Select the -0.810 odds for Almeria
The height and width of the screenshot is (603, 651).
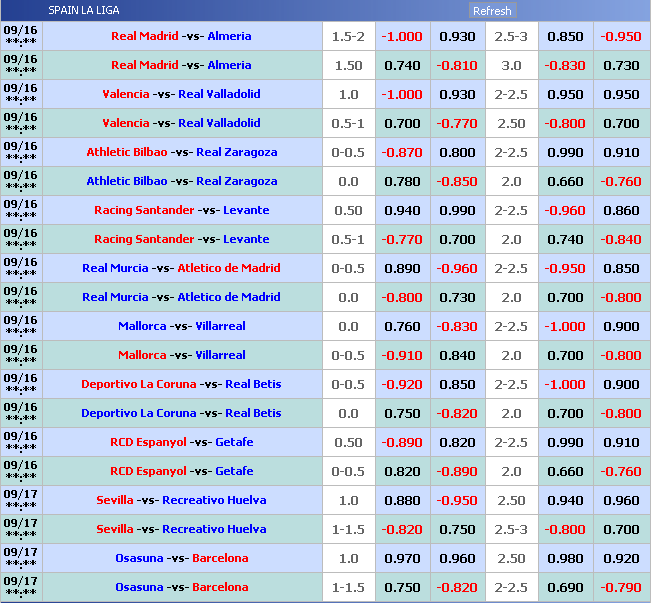tap(457, 65)
